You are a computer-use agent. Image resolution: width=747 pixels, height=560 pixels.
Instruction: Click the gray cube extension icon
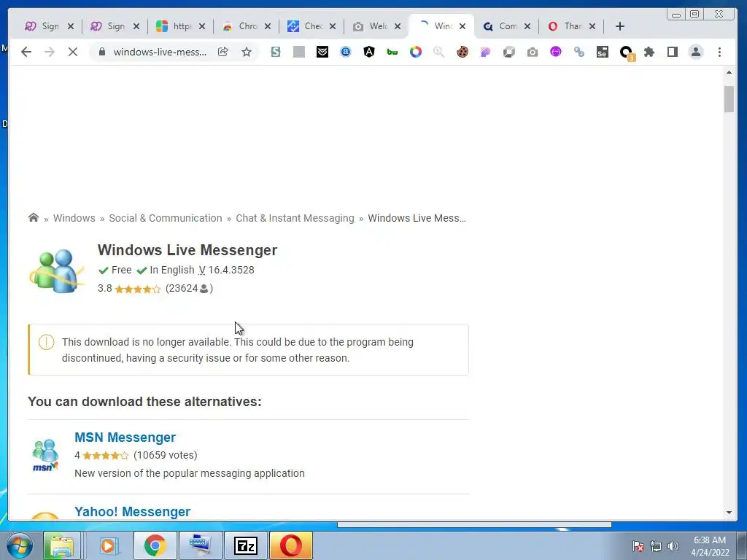pos(508,52)
